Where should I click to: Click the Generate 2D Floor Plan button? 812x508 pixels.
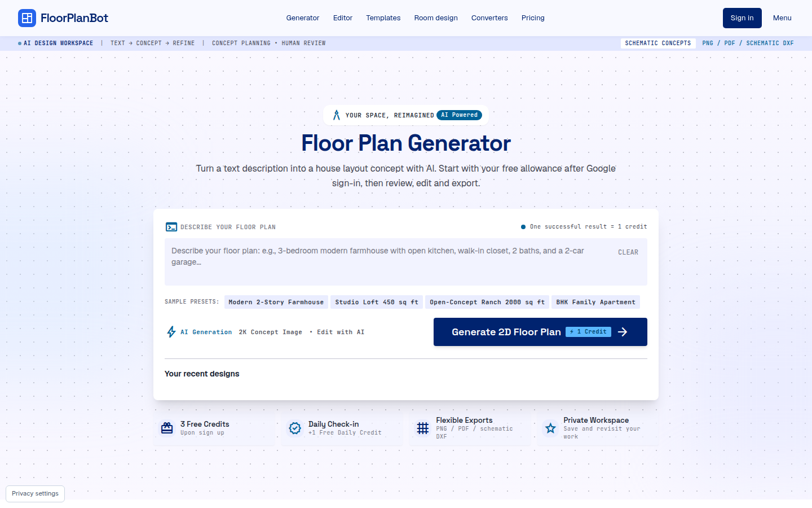(540, 332)
